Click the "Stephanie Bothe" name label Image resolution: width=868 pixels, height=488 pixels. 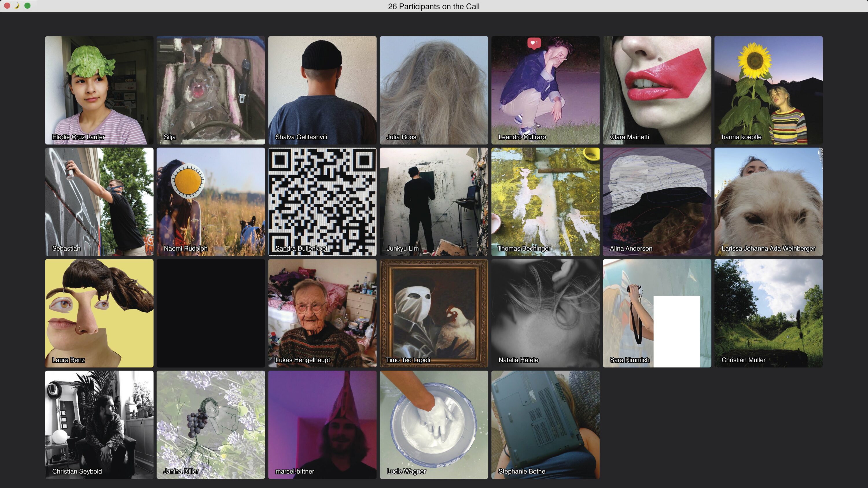pos(522,472)
